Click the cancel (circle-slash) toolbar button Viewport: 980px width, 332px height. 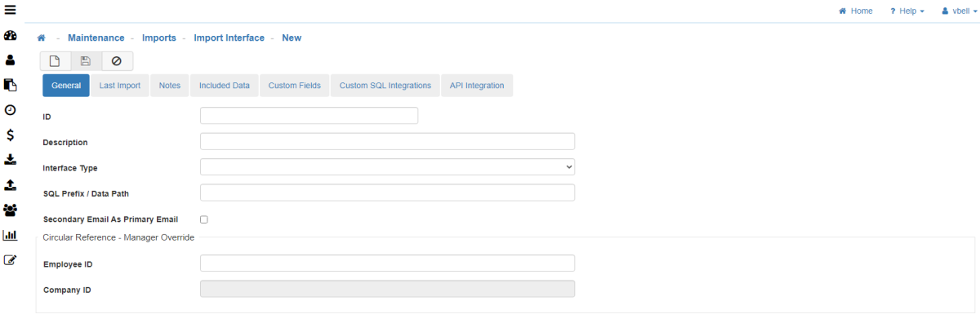coord(117,61)
